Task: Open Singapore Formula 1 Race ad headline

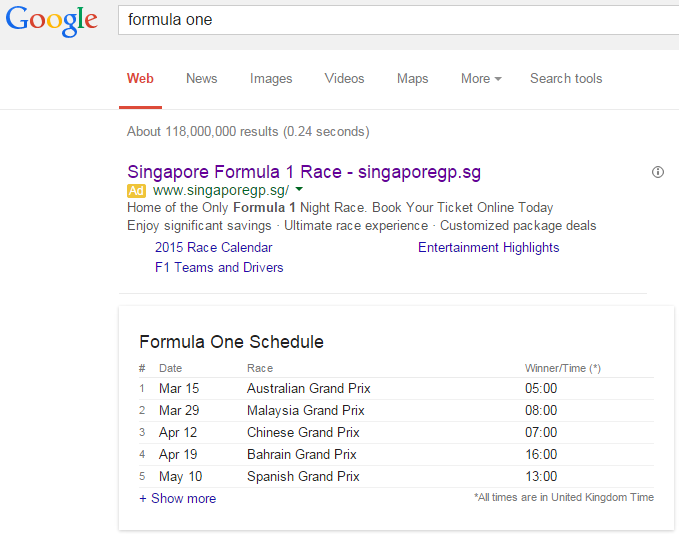Action: 304,172
